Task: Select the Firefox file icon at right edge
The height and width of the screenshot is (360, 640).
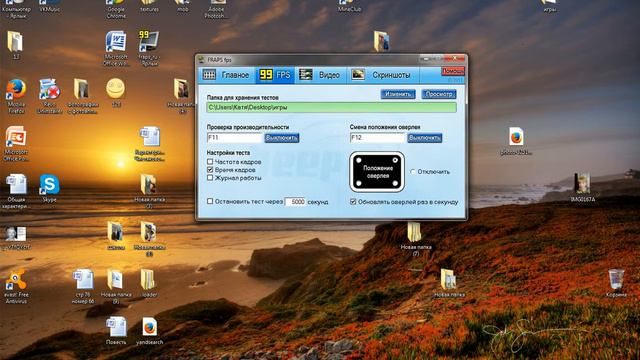Action: pos(516,141)
